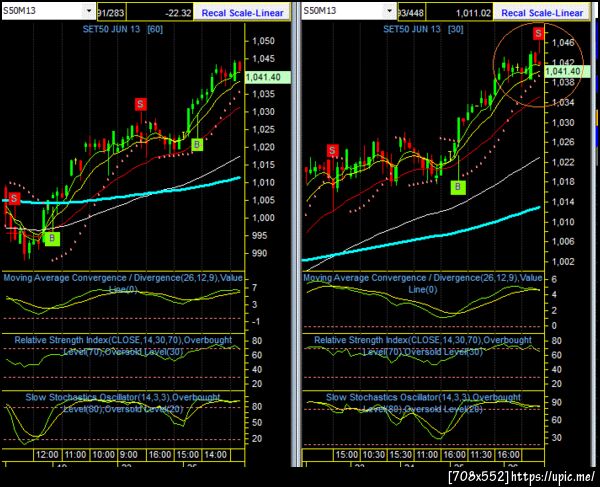
Task: Click Recal Scale-Linear on the right chart
Action: tap(542, 13)
